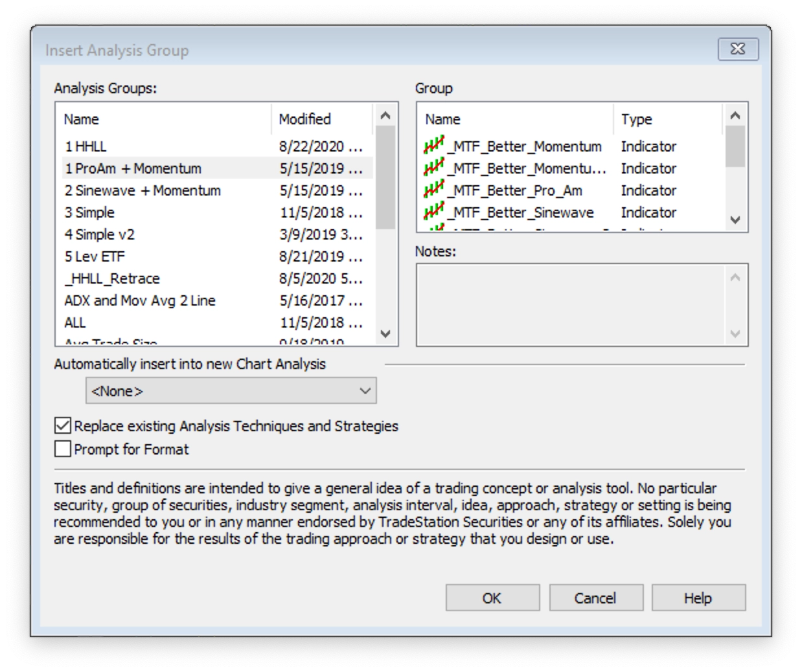Click the Group list scrollbar thumb
This screenshot has height=672, width=802.
tap(735, 146)
